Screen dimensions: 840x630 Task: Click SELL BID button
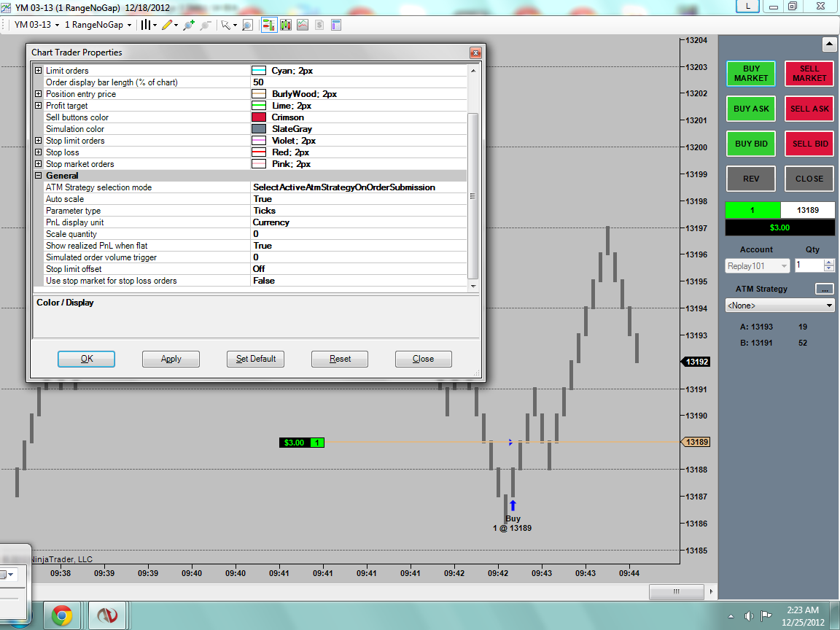[x=809, y=144]
